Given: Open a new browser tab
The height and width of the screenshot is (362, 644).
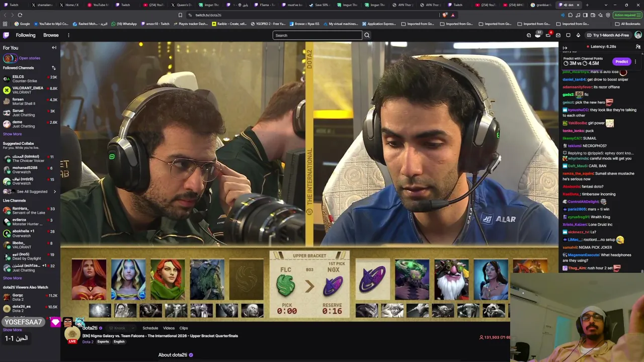Looking at the screenshot, I should pos(587,5).
